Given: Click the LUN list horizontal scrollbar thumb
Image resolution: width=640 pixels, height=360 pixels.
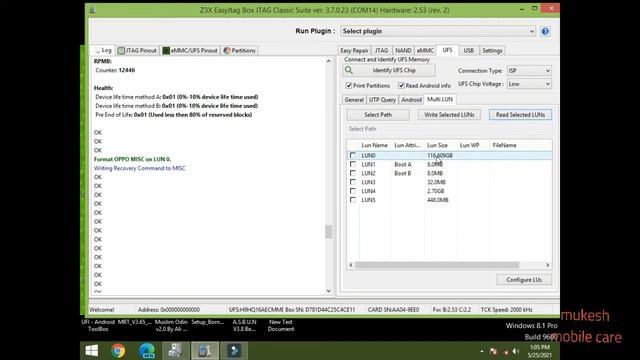Looking at the screenshot, I should pyautogui.click(x=437, y=265).
